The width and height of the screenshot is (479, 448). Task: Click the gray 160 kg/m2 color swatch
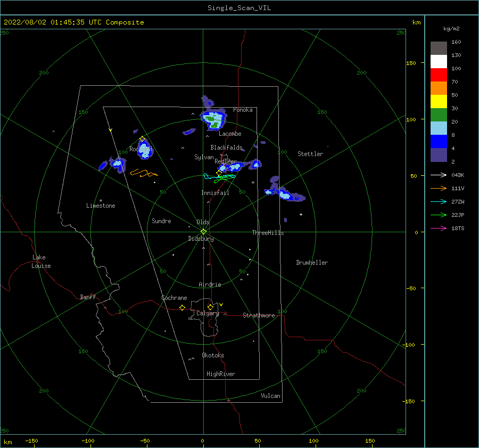pos(439,48)
